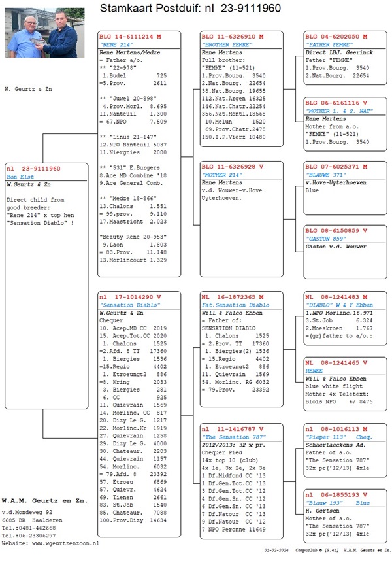Click the name 'Fat.Sensation Diablo'

pos(235,305)
